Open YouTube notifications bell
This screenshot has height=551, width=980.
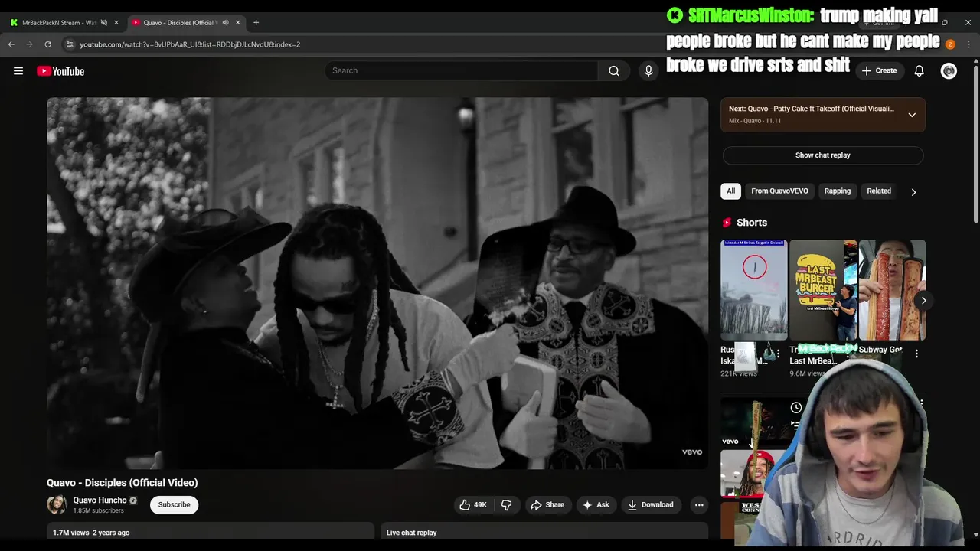pos(919,70)
